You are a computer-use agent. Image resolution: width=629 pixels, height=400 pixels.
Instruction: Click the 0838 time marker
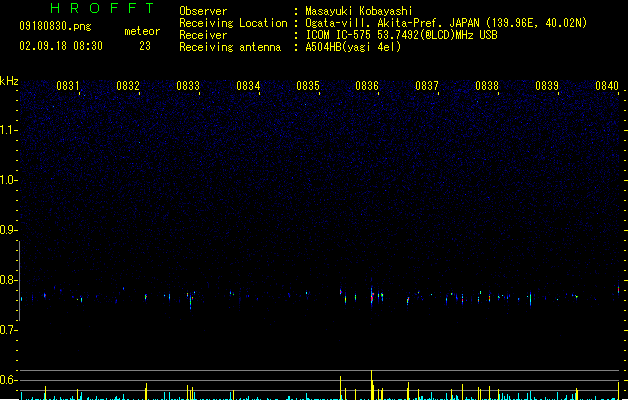[487, 85]
